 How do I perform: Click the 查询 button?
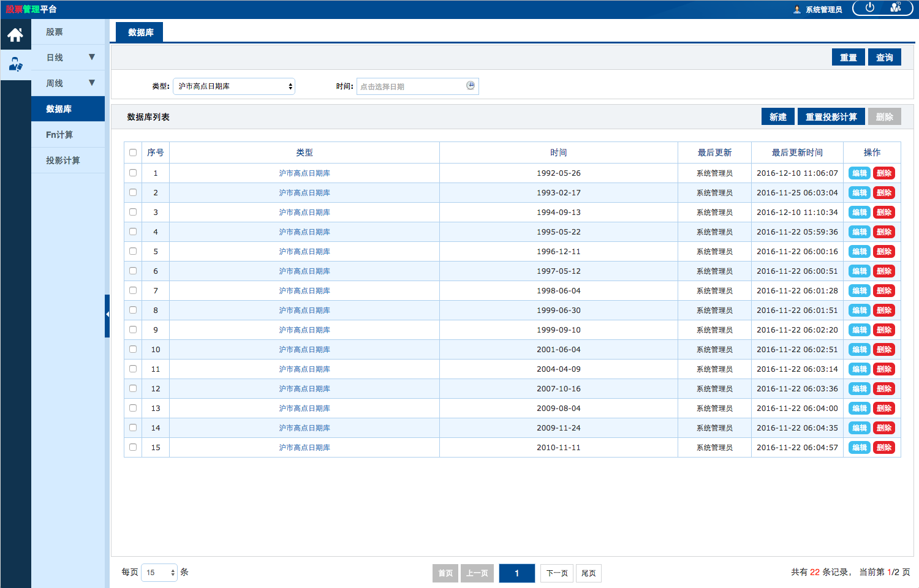[x=884, y=58]
